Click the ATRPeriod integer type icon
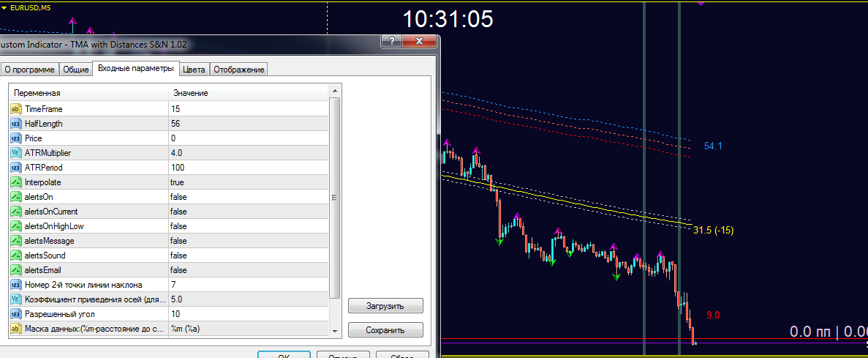Image resolution: width=868 pixels, height=358 pixels. pyautogui.click(x=15, y=168)
